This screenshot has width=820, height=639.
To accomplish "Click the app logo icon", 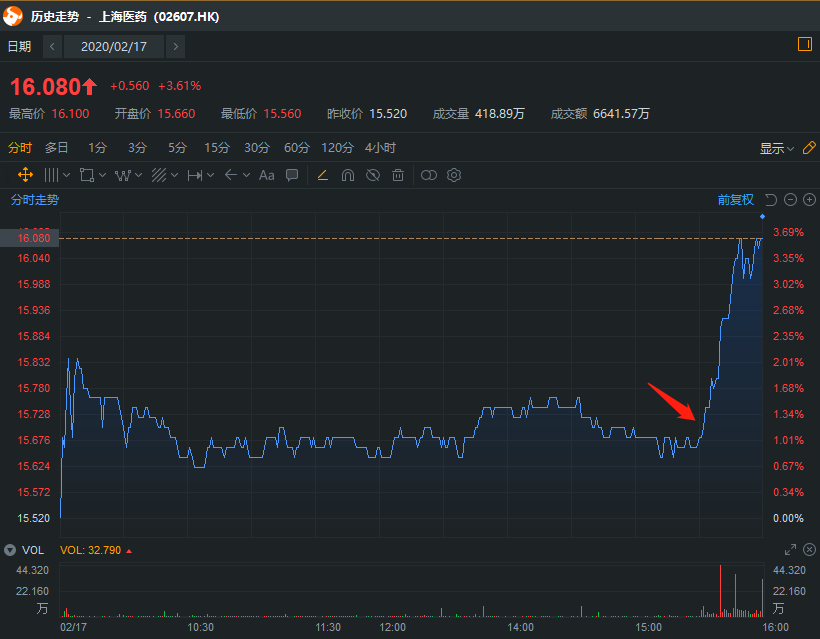I will tap(13, 16).
